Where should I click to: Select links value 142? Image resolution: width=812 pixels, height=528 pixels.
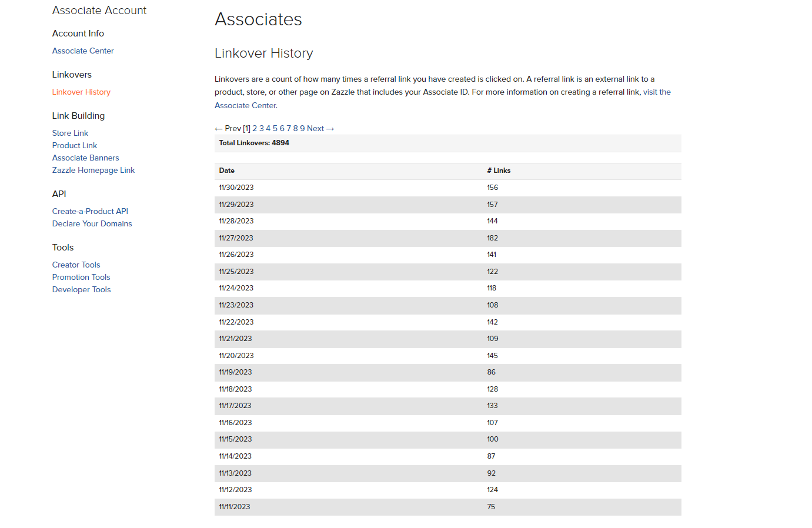pos(492,322)
